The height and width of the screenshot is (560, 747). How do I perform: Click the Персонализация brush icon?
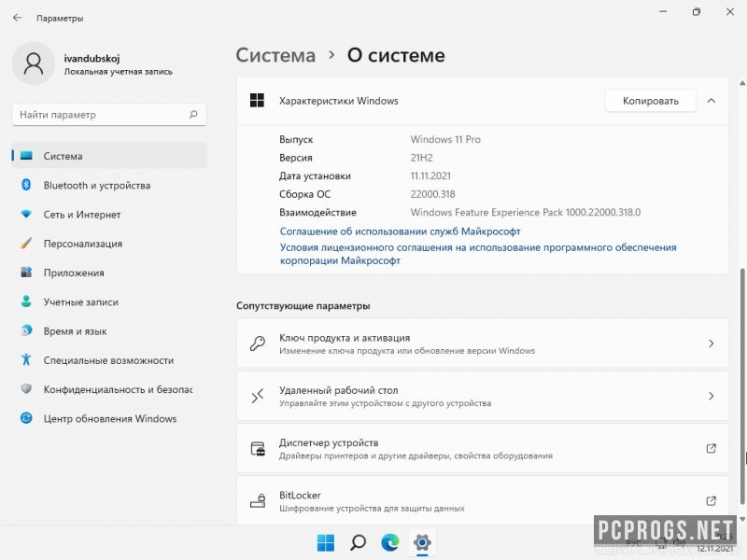tap(27, 243)
